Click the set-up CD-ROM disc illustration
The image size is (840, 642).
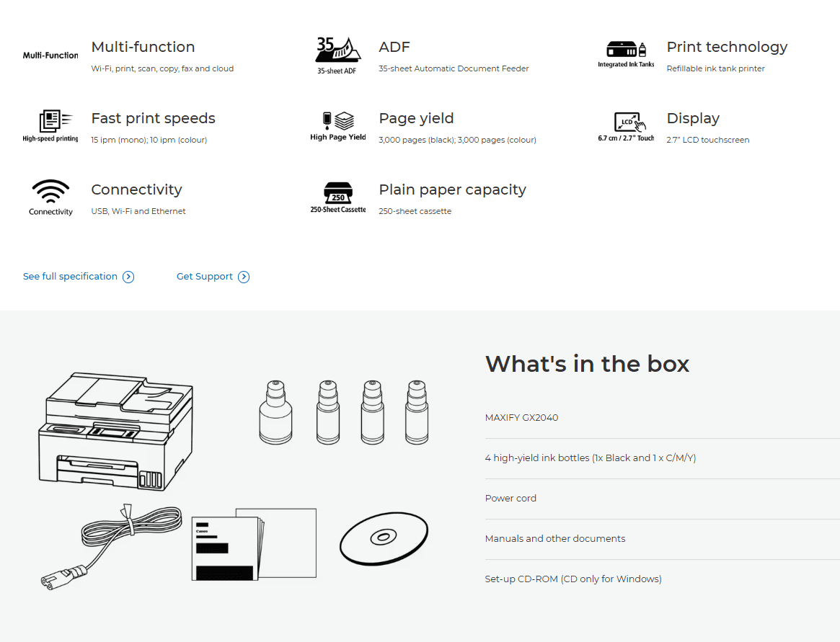[x=384, y=538]
